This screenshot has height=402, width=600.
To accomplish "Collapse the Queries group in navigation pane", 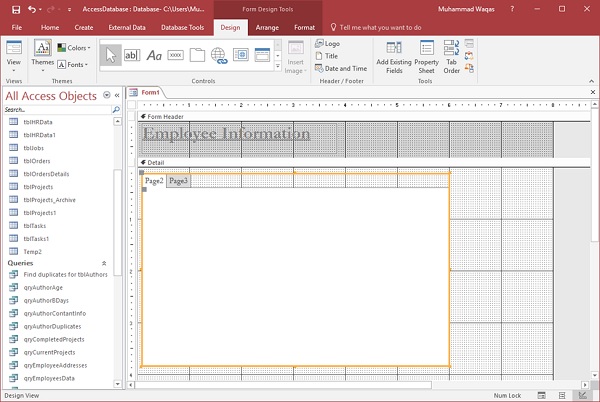I will click(x=104, y=263).
